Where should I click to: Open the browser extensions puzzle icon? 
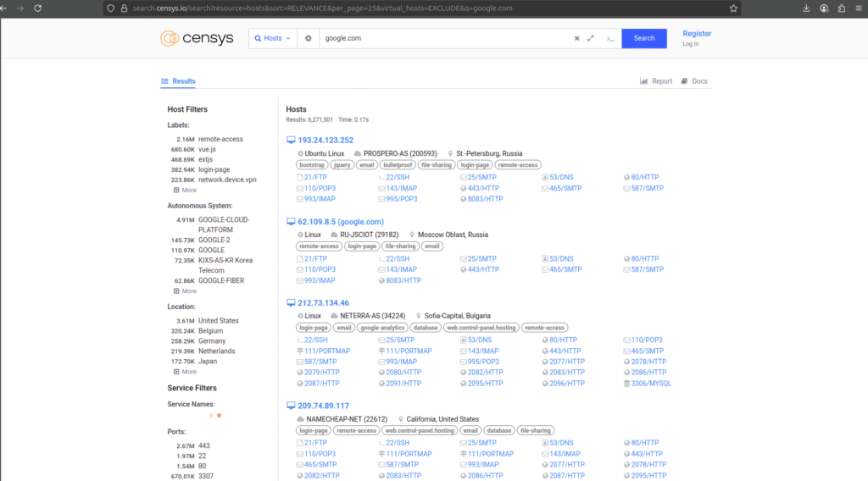click(x=842, y=8)
